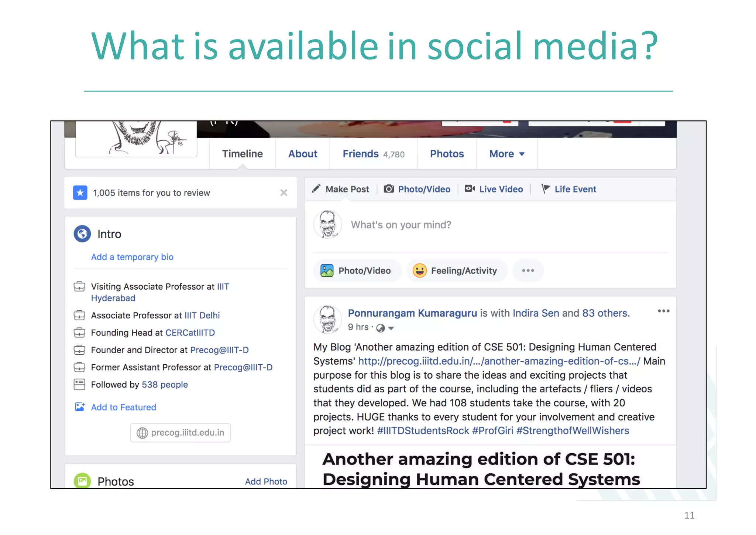Open Precog@IIIT-D Founder and Director link
This screenshot has height=535, width=756.
click(x=219, y=350)
